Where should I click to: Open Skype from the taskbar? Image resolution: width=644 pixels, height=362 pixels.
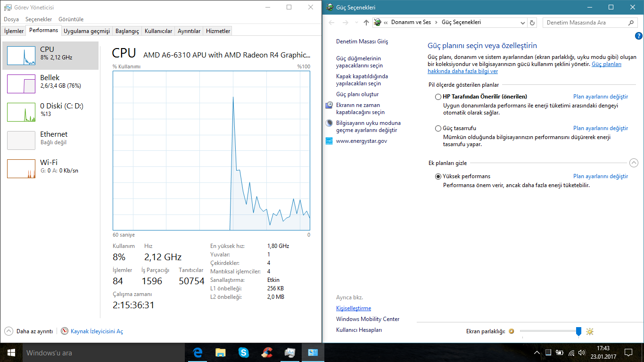click(243, 353)
